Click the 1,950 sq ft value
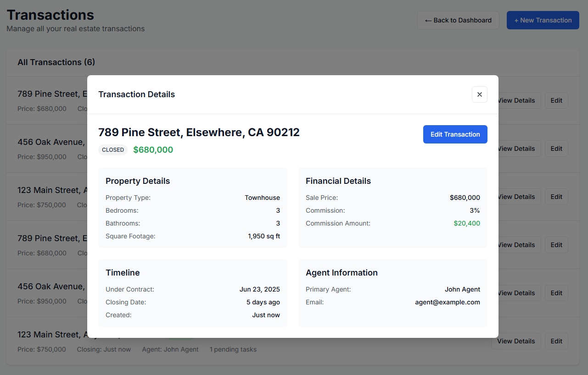588x375 pixels. pos(264,236)
